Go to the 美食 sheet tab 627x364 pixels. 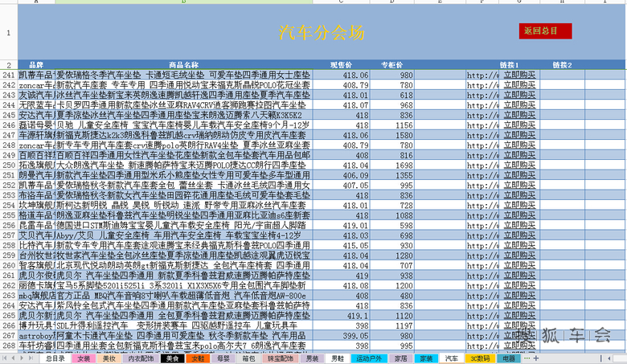coord(172,358)
